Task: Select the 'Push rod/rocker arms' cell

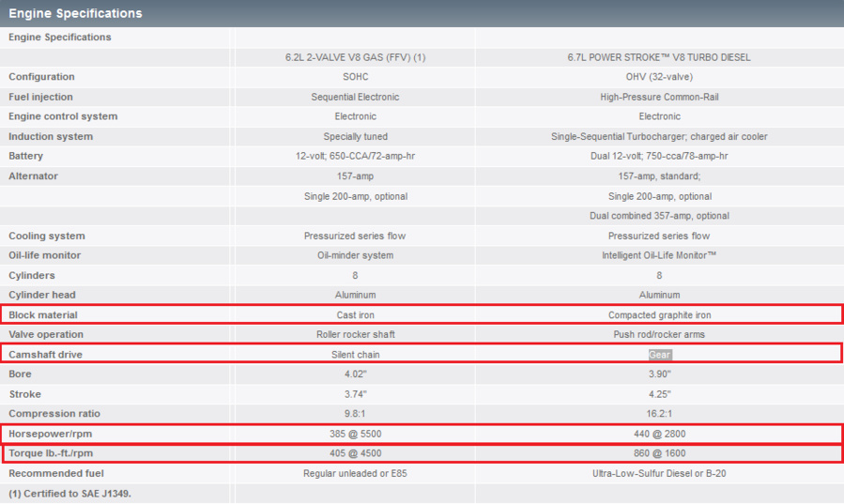Action: pos(659,334)
